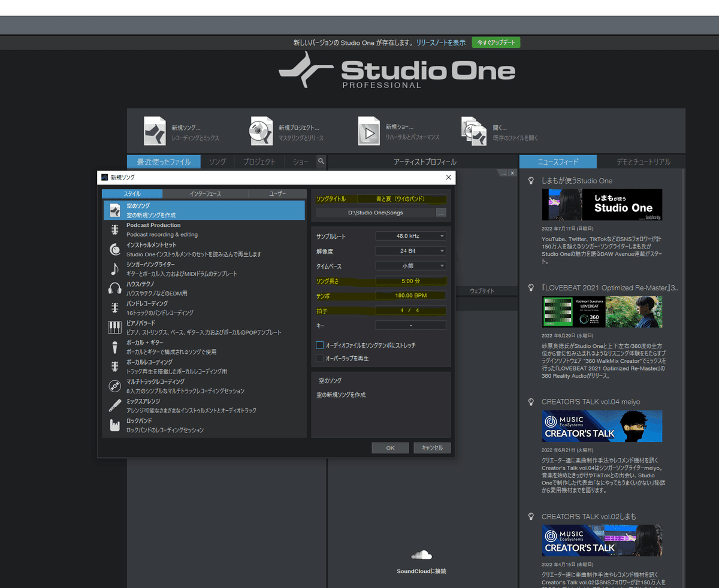Open the 最近使ったファイル tab
The width and height of the screenshot is (719, 588).
[x=164, y=162]
